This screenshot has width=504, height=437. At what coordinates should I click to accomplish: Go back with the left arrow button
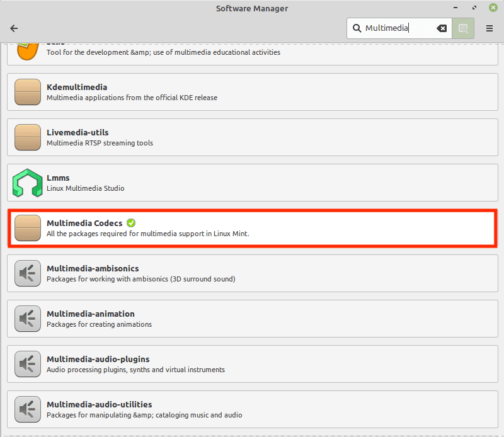coord(14,28)
